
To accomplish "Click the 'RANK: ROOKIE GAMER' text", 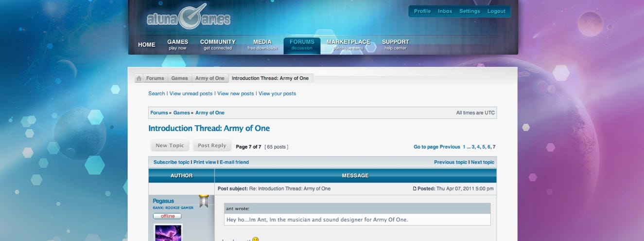I will tap(173, 208).
